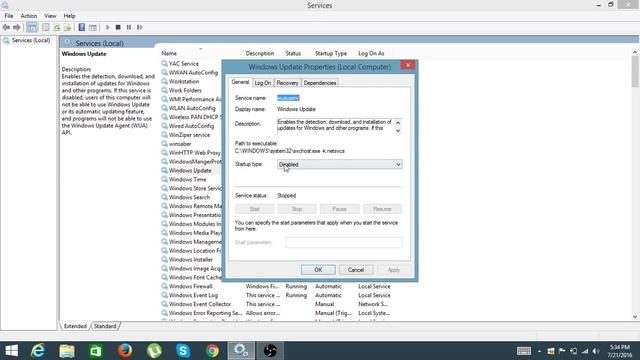Click the Restart Service icon in toolbar
The image size is (640, 360).
click(140, 27)
